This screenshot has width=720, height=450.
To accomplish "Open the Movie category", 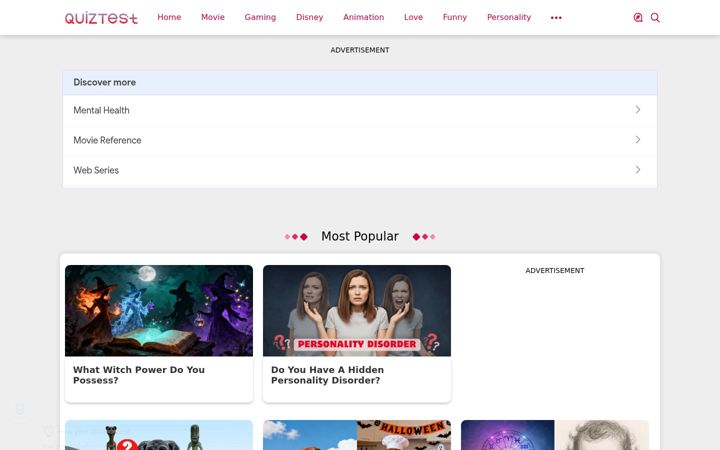I will (x=213, y=17).
